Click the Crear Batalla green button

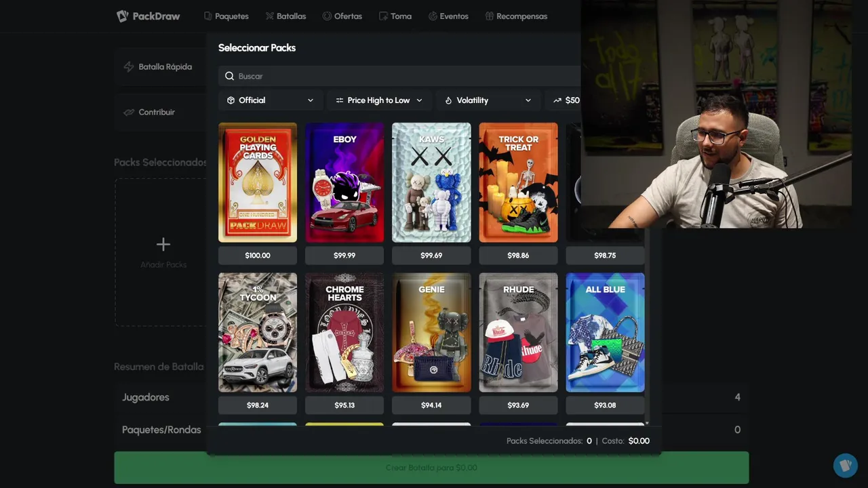pos(431,468)
